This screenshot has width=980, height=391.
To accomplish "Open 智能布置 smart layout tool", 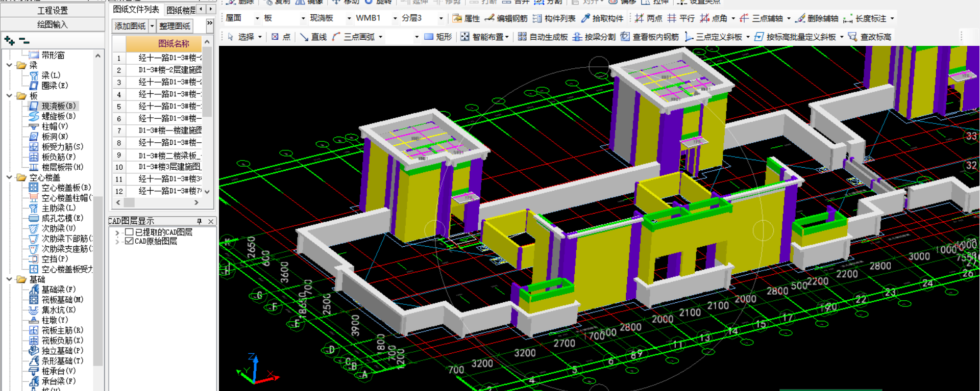I will [481, 37].
